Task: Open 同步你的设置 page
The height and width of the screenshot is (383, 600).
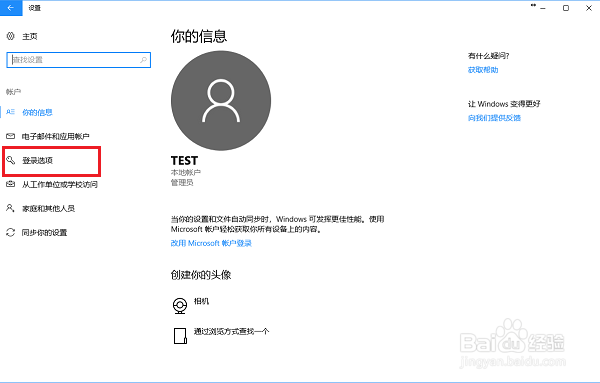Action: (x=44, y=233)
